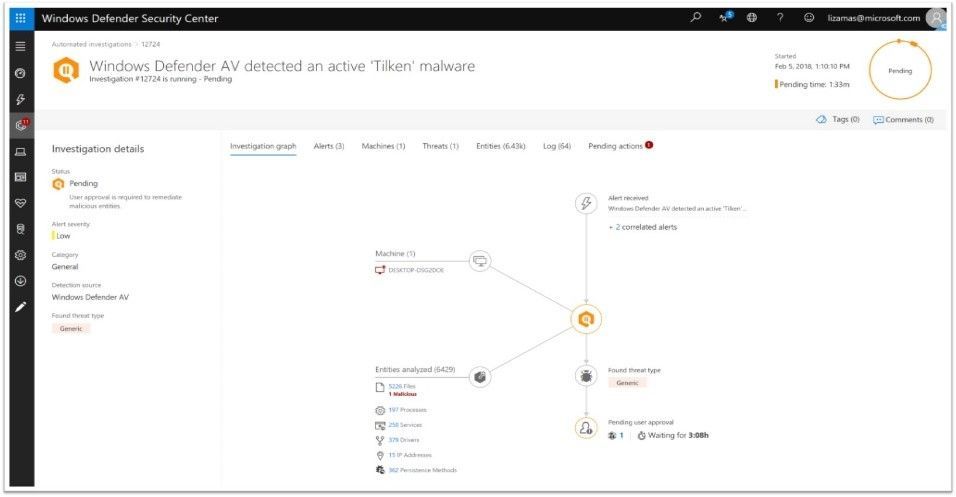Click the 12724 breadcrumb entry
956x497 pixels.
pos(151,45)
